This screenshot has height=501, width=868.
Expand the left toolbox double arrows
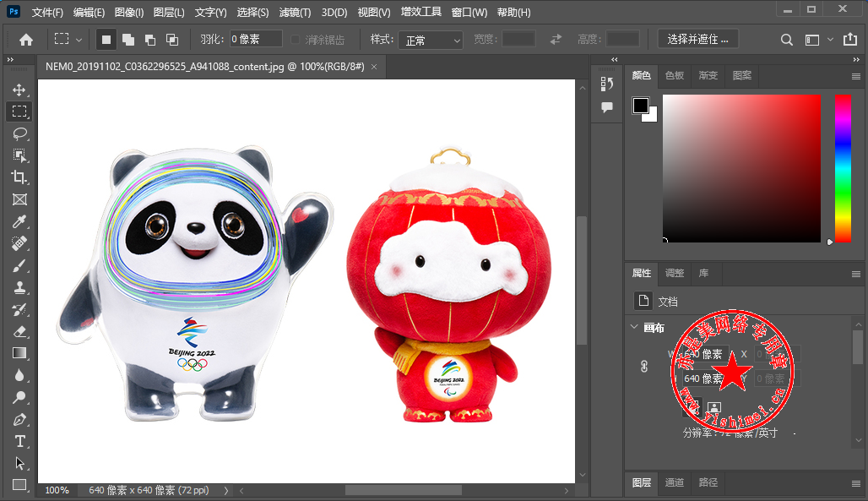click(x=10, y=59)
